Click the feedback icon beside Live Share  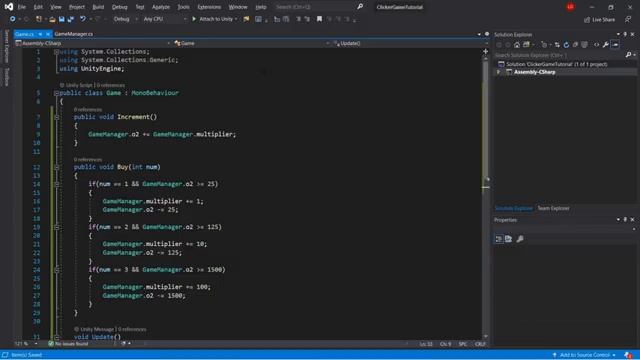click(628, 20)
